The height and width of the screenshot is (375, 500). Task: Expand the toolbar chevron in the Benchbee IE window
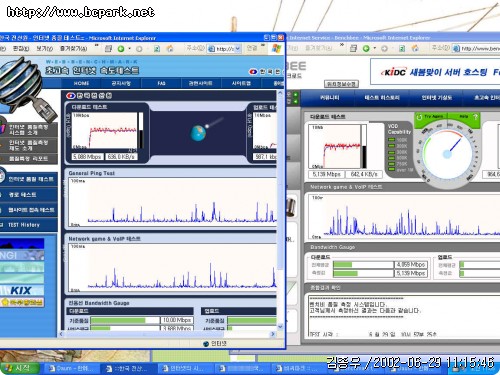tap(342, 45)
